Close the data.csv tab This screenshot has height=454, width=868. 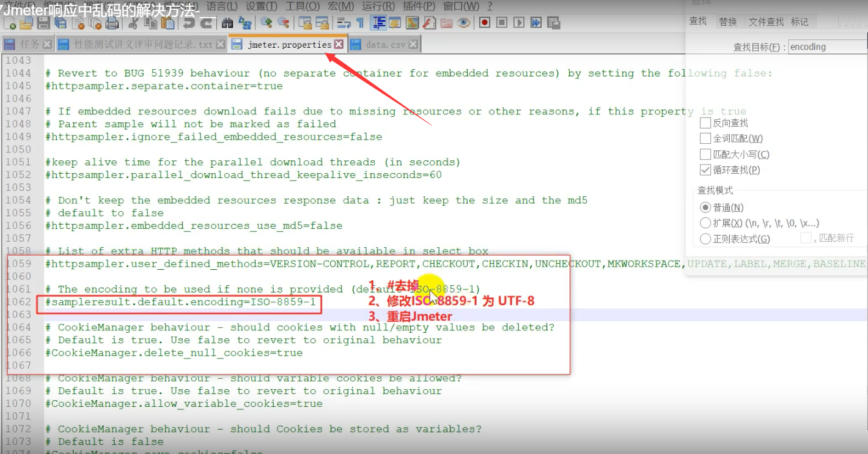click(x=414, y=45)
